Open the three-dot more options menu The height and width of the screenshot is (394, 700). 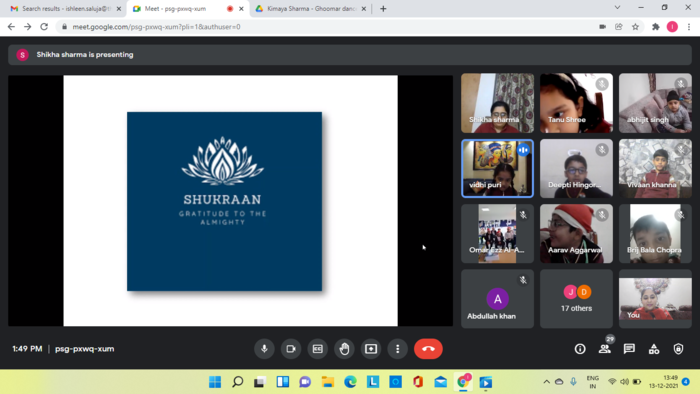point(397,349)
